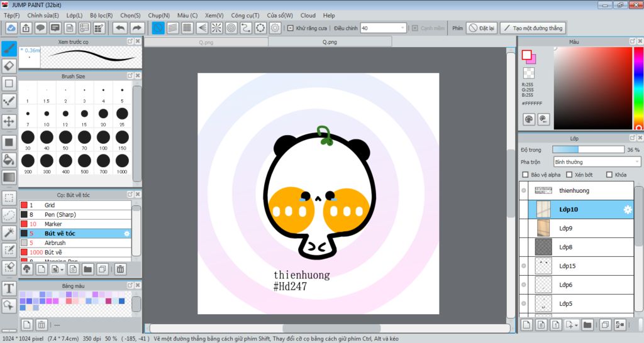
Task: Open brush folder icon in brush panel
Action: coord(87,269)
